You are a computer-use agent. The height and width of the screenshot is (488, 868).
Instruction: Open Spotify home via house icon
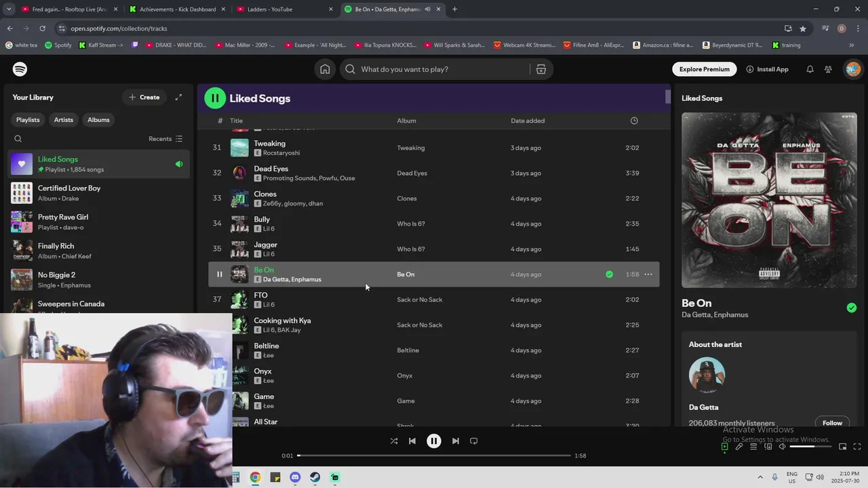(x=325, y=69)
